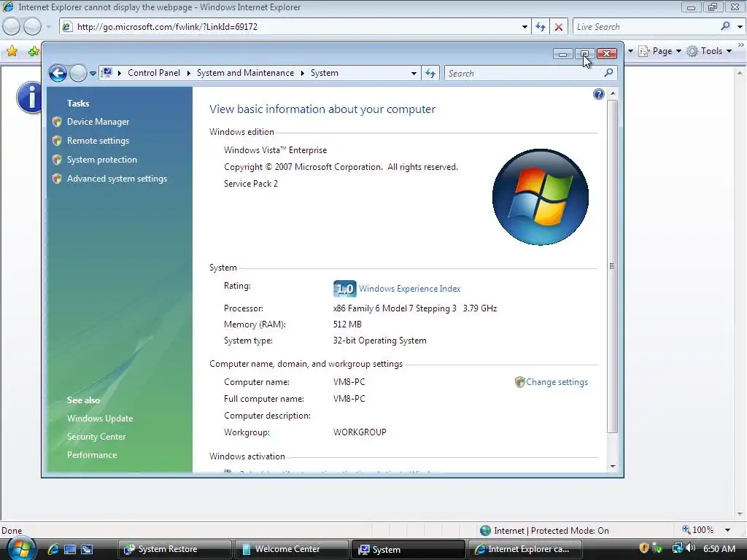The width and height of the screenshot is (747, 560).
Task: Open Page menu in Internet Explorer
Action: [660, 51]
